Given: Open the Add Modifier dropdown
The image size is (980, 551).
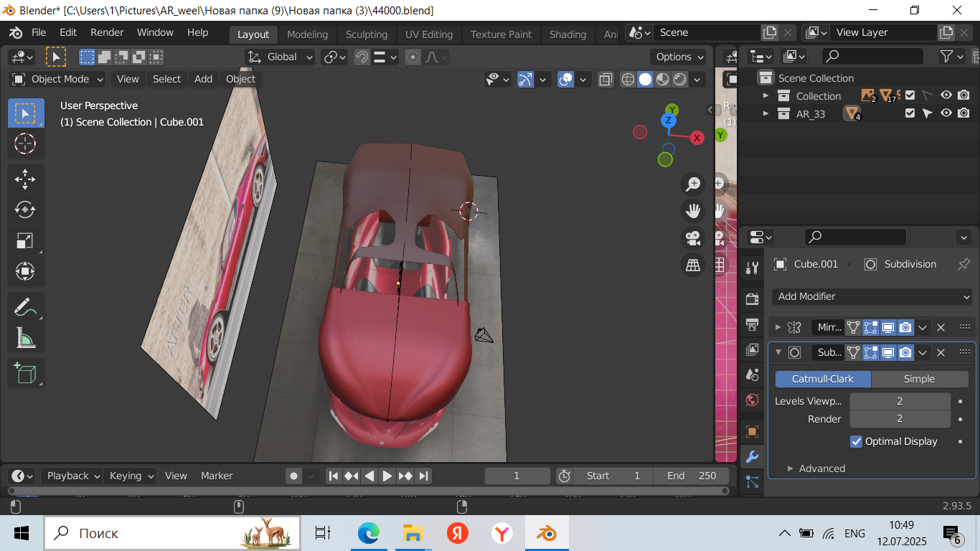Looking at the screenshot, I should pos(872,296).
